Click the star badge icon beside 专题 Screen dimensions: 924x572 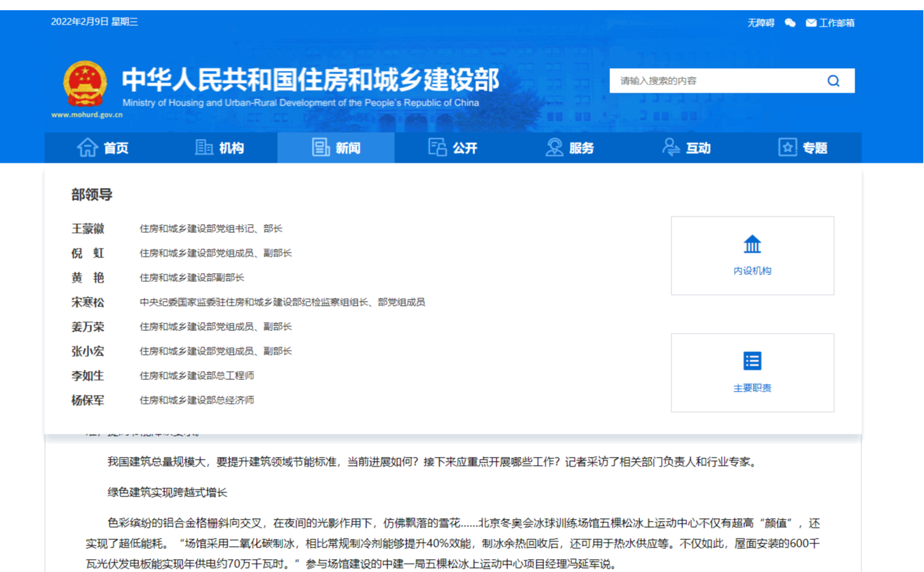tap(788, 147)
